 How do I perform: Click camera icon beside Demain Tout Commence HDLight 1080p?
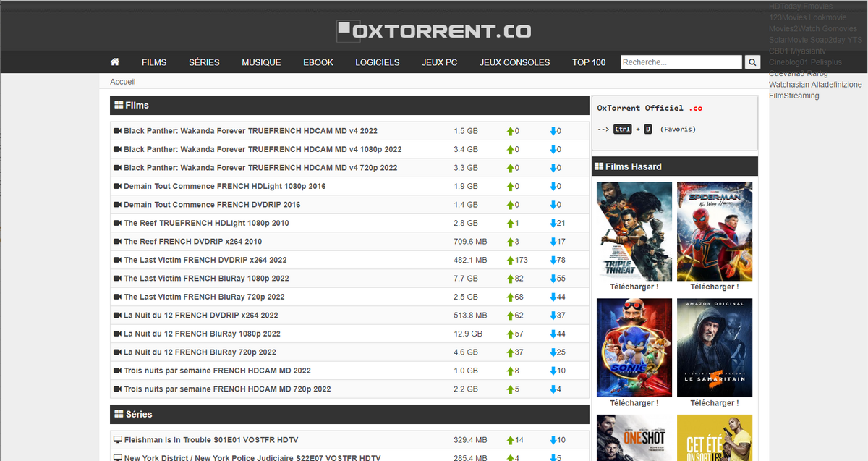tap(118, 186)
